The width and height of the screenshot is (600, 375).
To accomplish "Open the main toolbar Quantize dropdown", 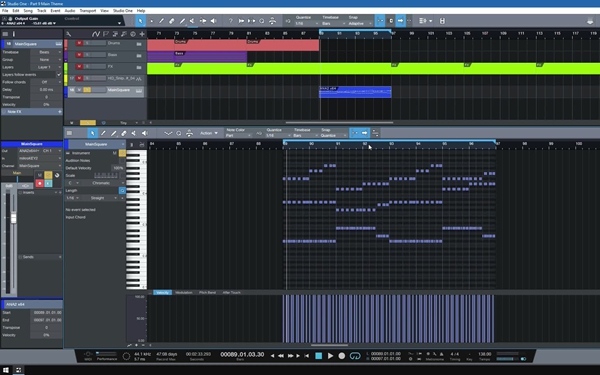I will [307, 24].
